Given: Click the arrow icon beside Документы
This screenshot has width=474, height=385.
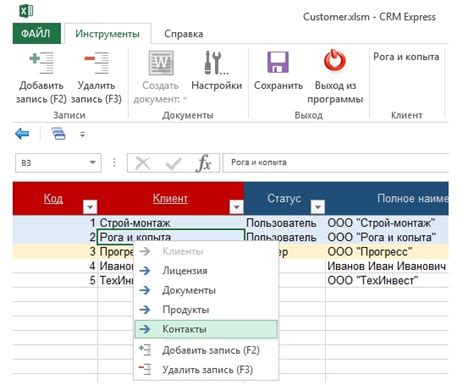Looking at the screenshot, I should [x=145, y=290].
